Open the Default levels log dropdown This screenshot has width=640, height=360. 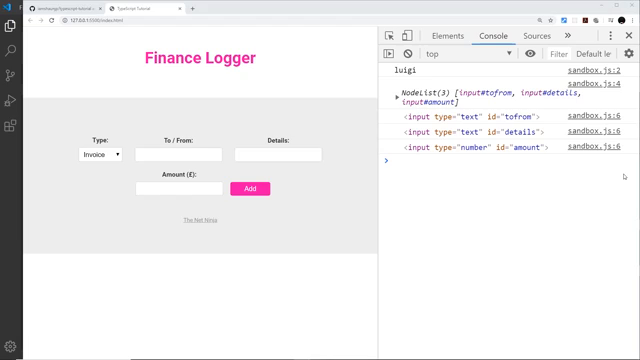593,54
